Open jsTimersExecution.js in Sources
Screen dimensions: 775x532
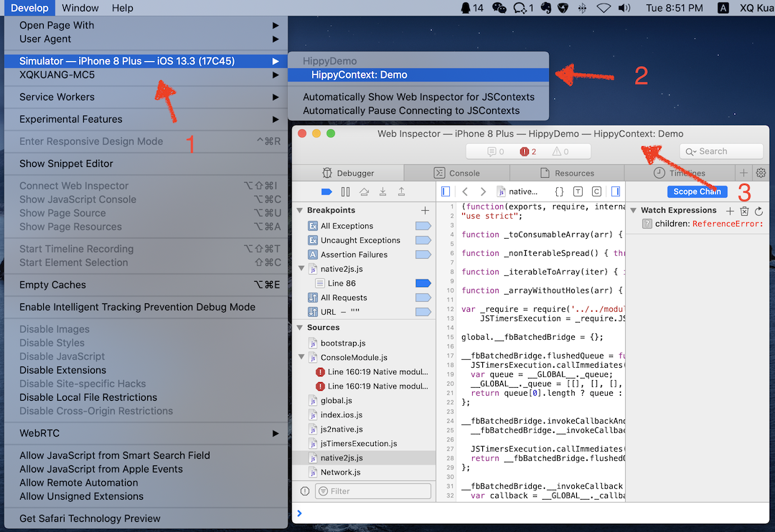pos(364,443)
